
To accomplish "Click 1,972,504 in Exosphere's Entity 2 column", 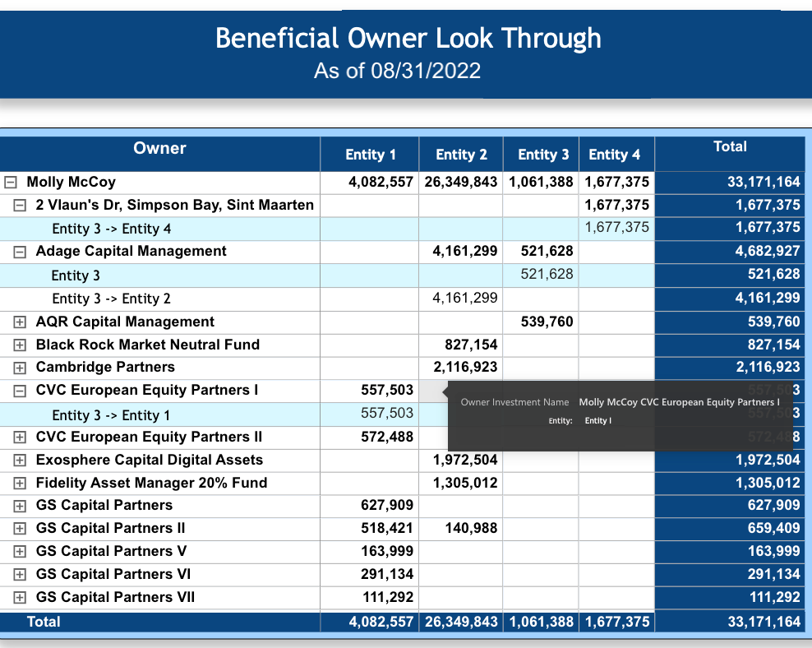I will (x=465, y=460).
